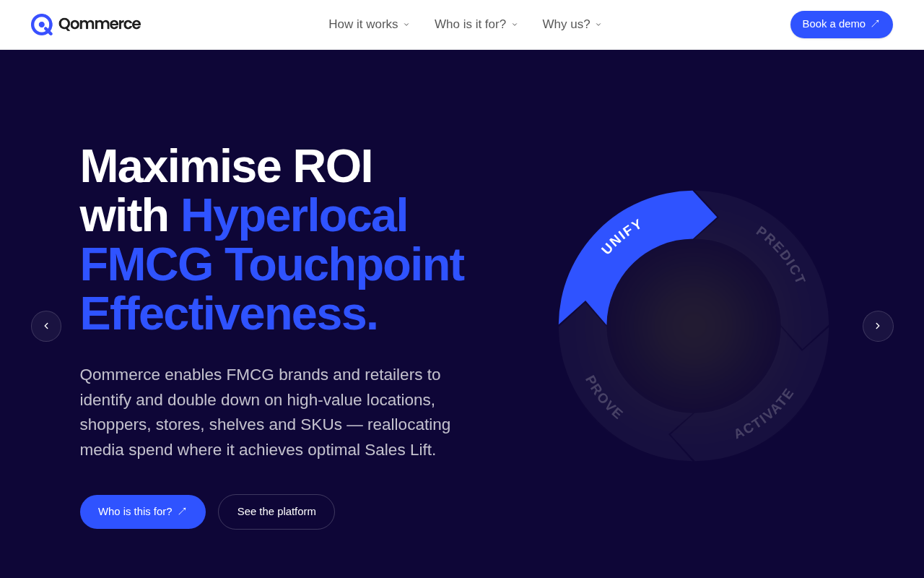The height and width of the screenshot is (578, 924).
Task: Click the Effectiveness. headline word
Action: [229, 314]
